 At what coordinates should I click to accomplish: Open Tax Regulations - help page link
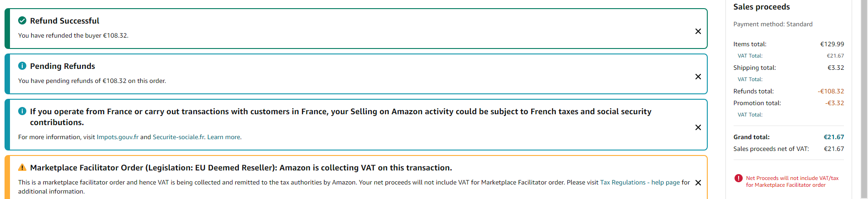coord(640,182)
